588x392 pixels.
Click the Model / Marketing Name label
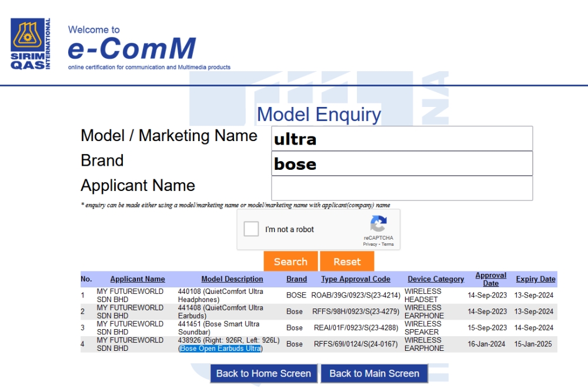point(169,136)
